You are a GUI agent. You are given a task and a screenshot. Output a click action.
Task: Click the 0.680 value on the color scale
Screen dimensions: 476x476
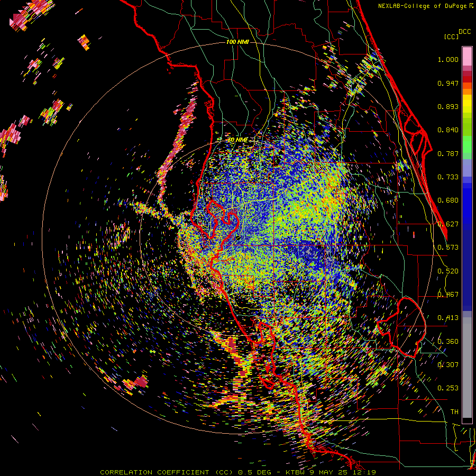(x=448, y=200)
